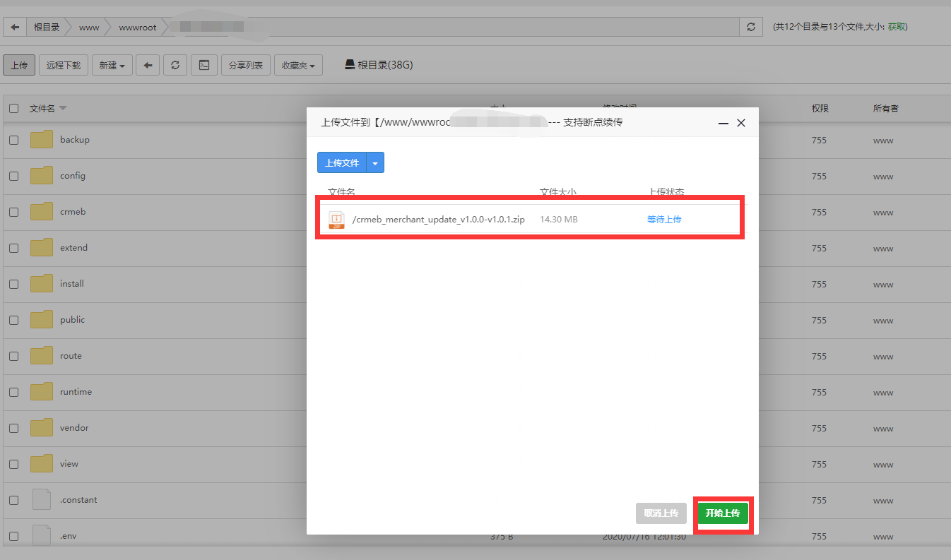Click the route folder icon

click(42, 355)
